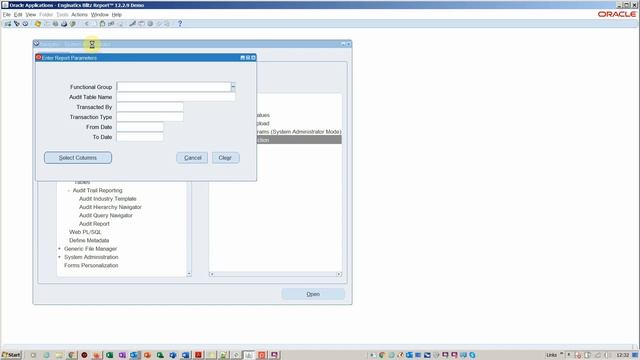Screen dimensions: 640x360
Task: Open the Window menu
Action: [100, 15]
